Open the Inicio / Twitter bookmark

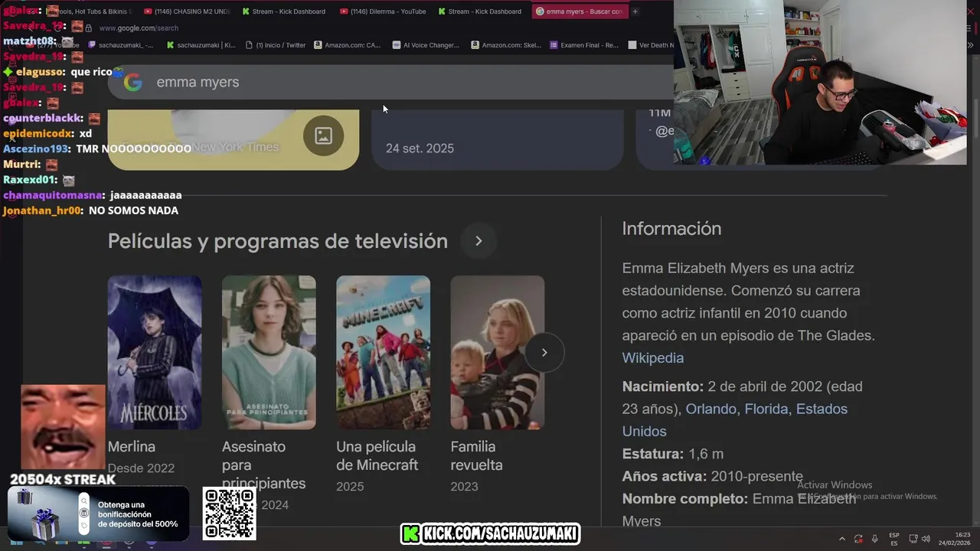click(276, 45)
